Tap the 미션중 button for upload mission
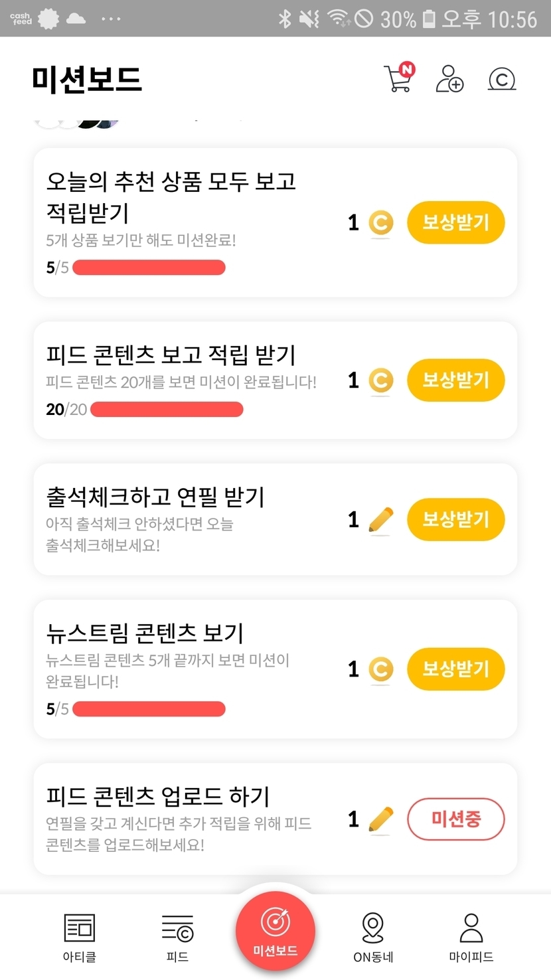 (x=455, y=819)
